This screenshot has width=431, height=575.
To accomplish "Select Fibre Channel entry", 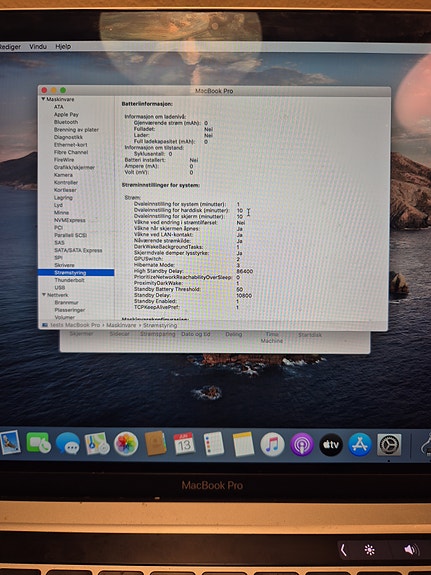I will [x=71, y=152].
